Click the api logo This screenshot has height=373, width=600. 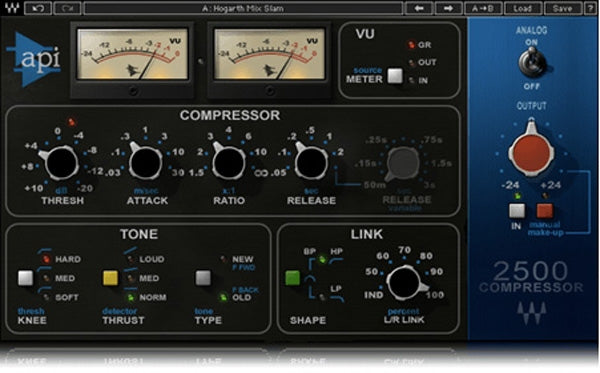(34, 59)
